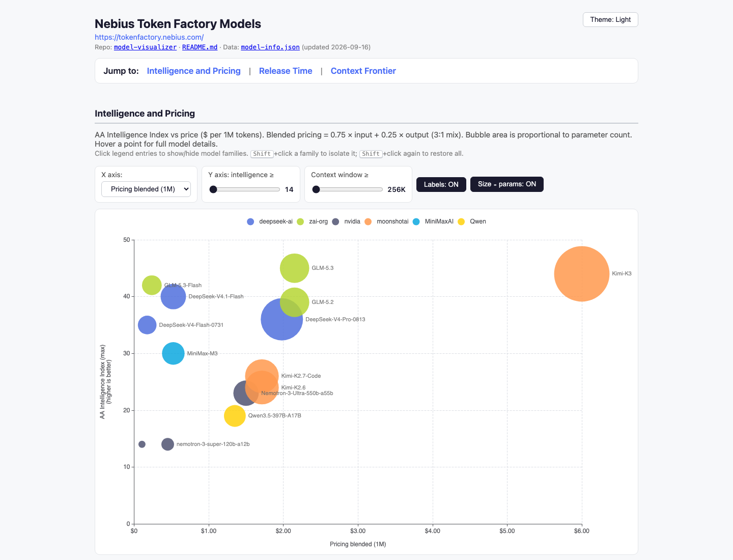Screen dimensions: 733x560
Task: Open the tokenfactory.nebius.com link
Action: click(149, 37)
